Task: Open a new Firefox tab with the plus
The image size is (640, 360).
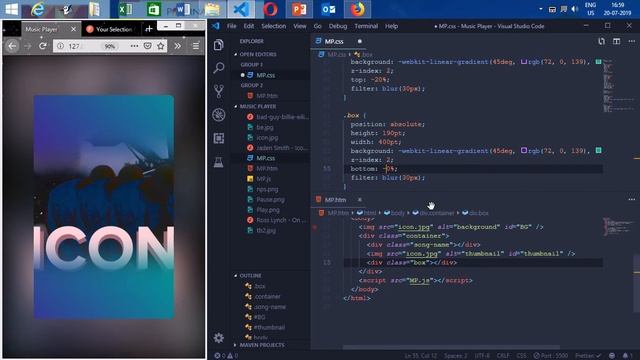Action: (x=149, y=29)
